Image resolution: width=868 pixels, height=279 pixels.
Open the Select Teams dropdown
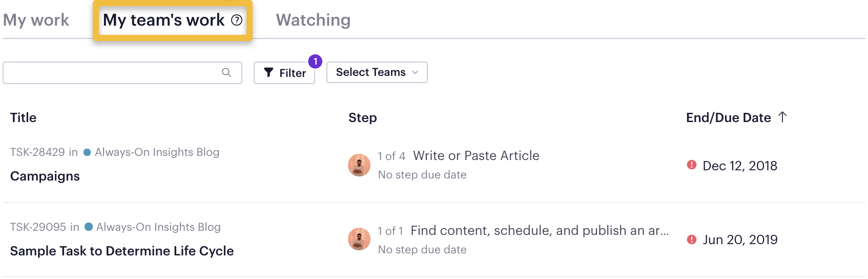[x=377, y=72]
